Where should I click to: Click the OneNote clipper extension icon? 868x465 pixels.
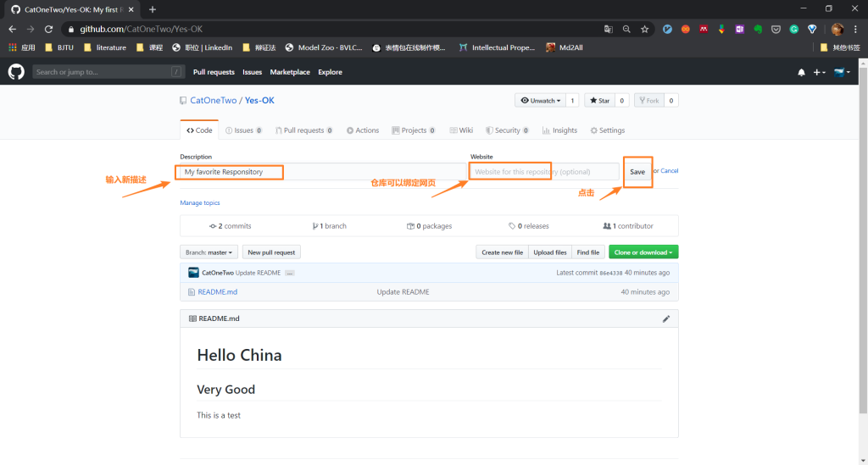pyautogui.click(x=739, y=30)
